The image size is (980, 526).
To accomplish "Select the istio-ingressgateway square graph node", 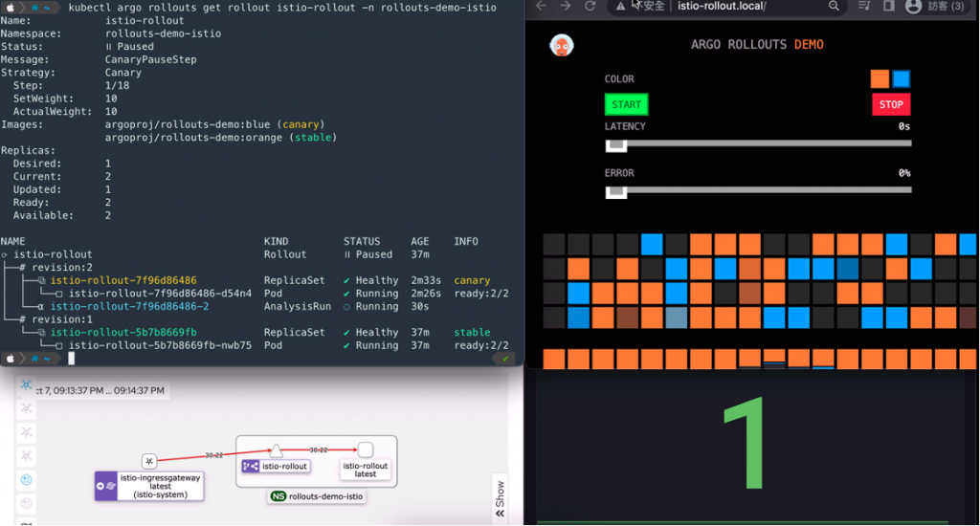I will tap(148, 461).
